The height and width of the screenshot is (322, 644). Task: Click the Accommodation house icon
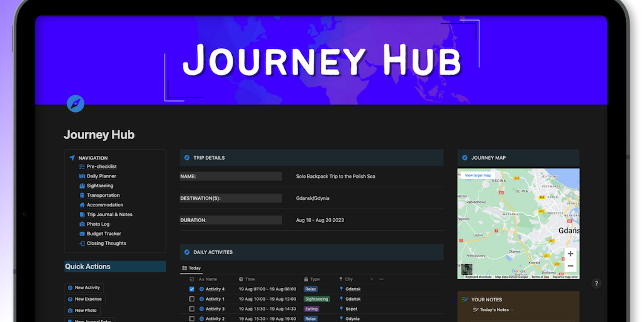[x=82, y=205]
